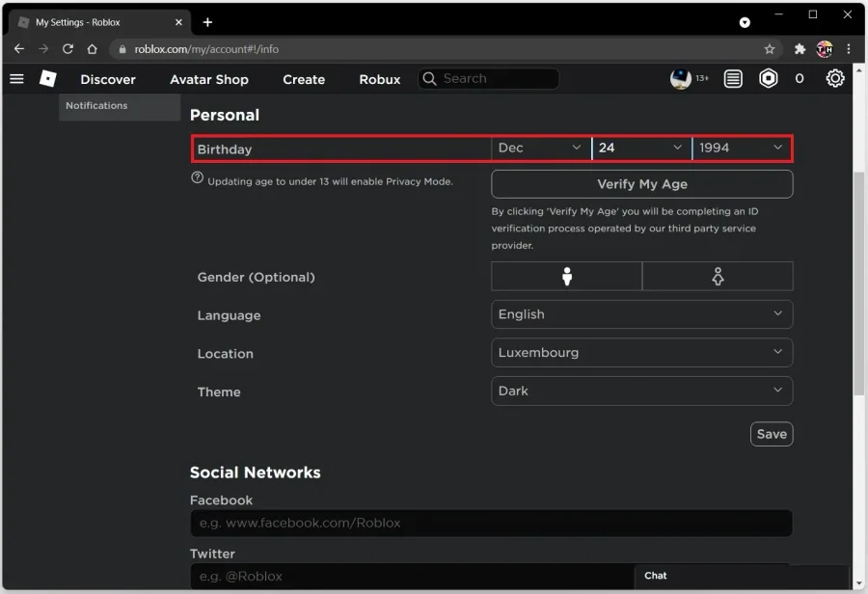Expand the Language dropdown
Screen dimensions: 868x594
point(642,314)
